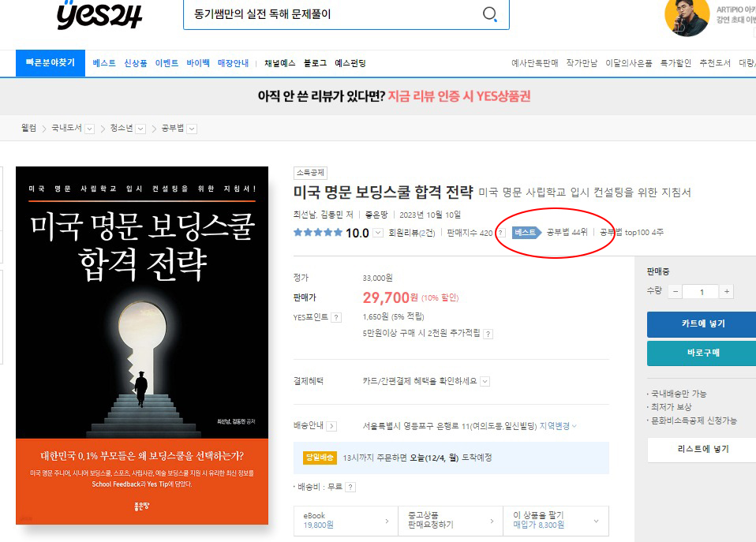Click the 카트에 넣기 button
The image size is (756, 542).
click(x=703, y=323)
